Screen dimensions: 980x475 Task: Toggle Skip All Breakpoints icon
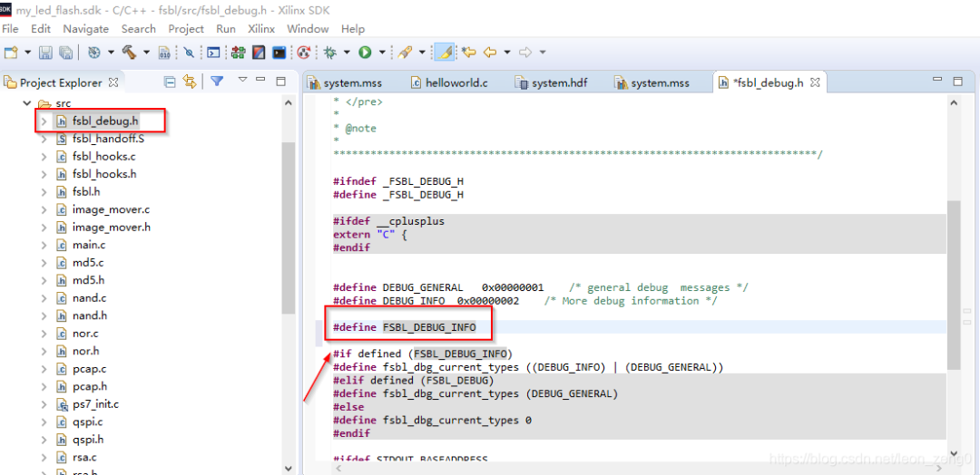pyautogui.click(x=189, y=53)
